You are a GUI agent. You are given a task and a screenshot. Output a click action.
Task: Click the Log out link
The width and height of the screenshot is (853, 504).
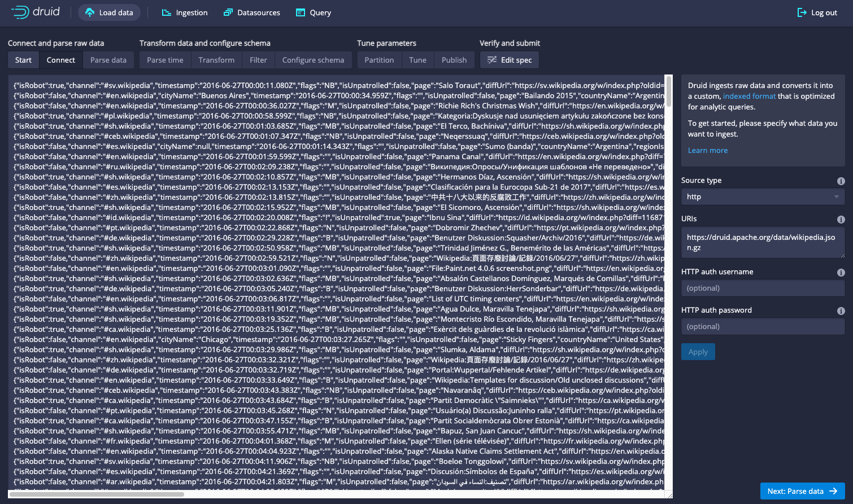tap(817, 12)
